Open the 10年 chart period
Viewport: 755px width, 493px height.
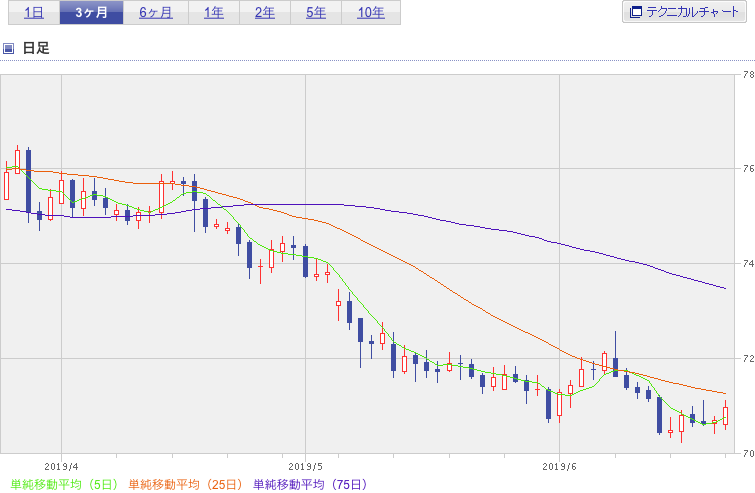(371, 13)
